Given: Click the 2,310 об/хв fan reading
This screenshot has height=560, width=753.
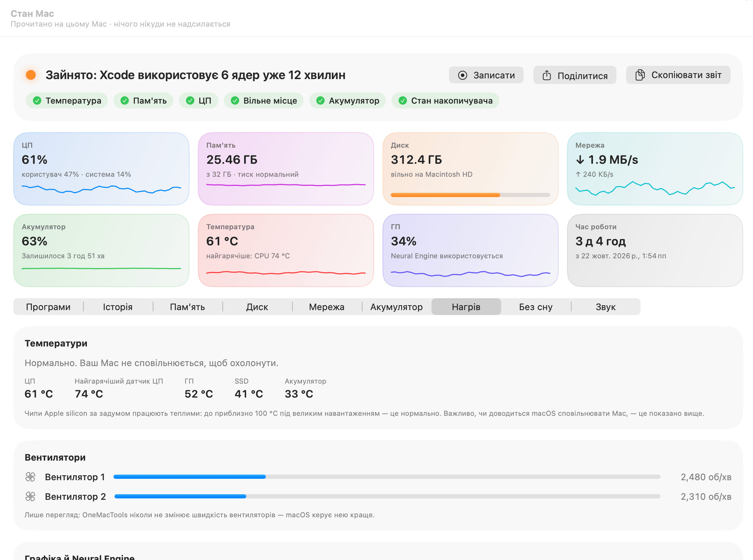Looking at the screenshot, I should pyautogui.click(x=706, y=497).
